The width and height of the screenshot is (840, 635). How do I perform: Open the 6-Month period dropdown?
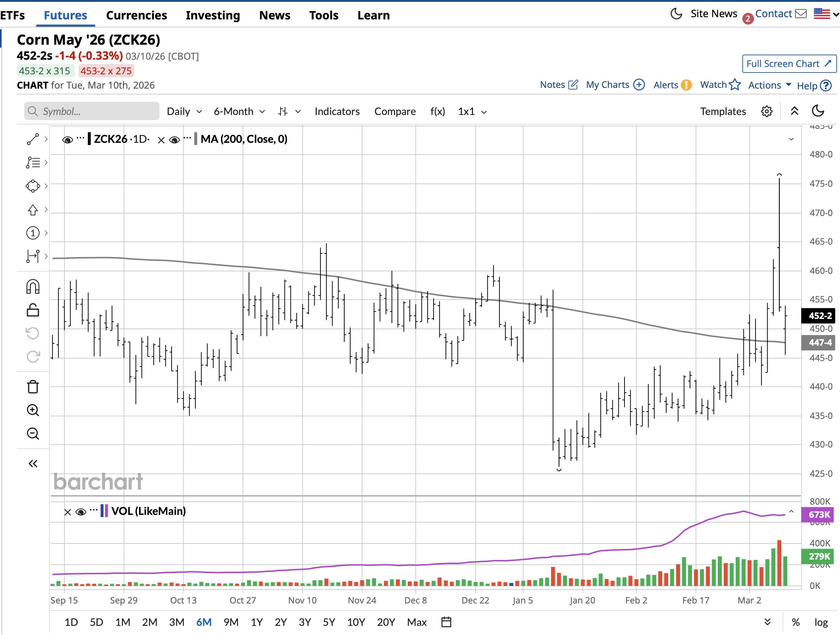(x=239, y=111)
